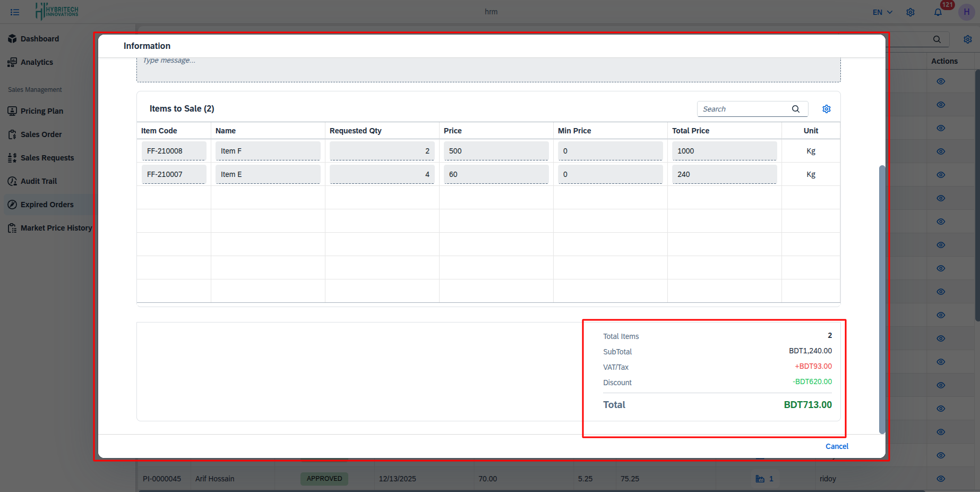Click the building icon in bottom row
The image size is (980, 492).
click(x=760, y=479)
